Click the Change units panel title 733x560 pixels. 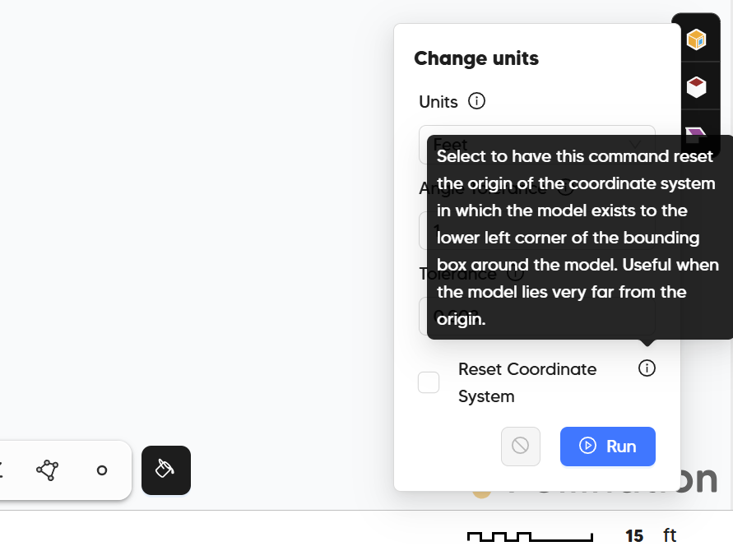[x=476, y=58]
